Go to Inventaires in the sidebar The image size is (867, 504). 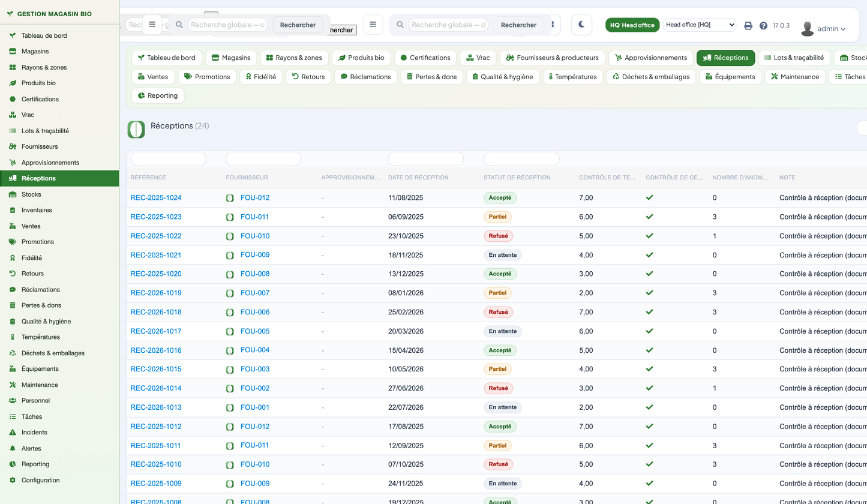[59, 210]
